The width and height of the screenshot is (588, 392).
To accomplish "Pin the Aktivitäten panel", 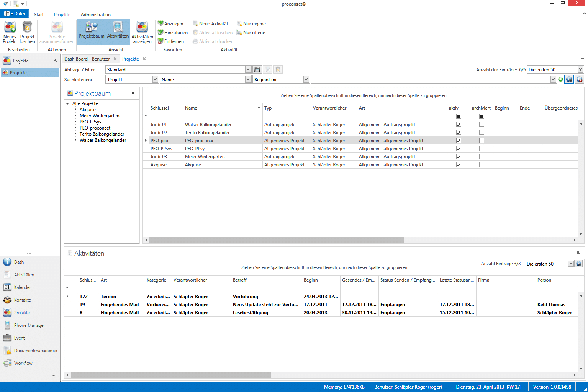I will 578,253.
